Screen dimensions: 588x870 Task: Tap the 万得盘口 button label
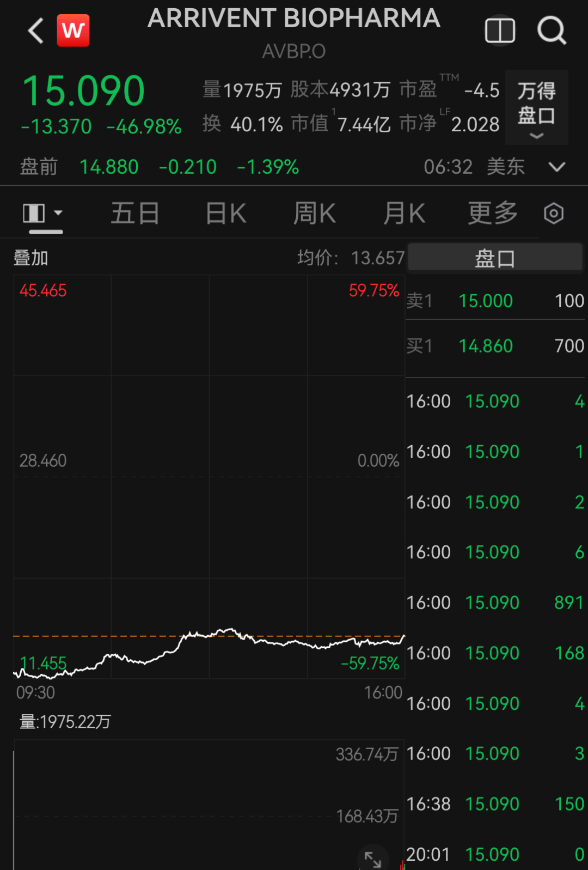[536, 103]
